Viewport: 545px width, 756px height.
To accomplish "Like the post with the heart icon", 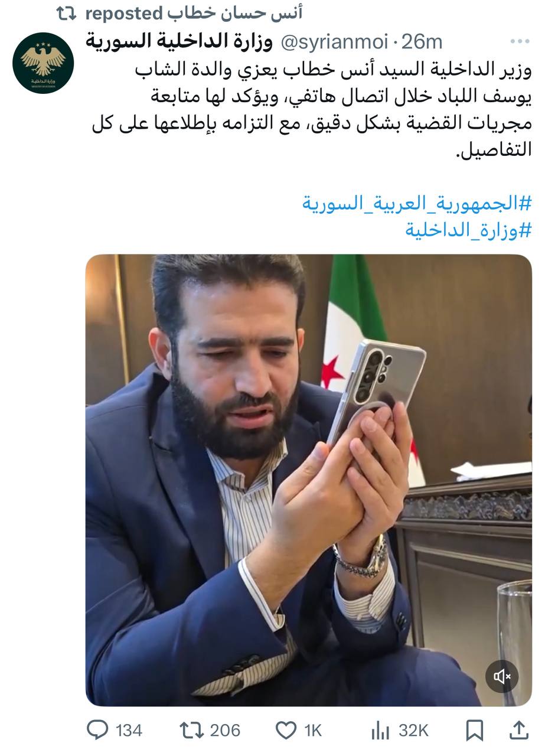I will 286,731.
